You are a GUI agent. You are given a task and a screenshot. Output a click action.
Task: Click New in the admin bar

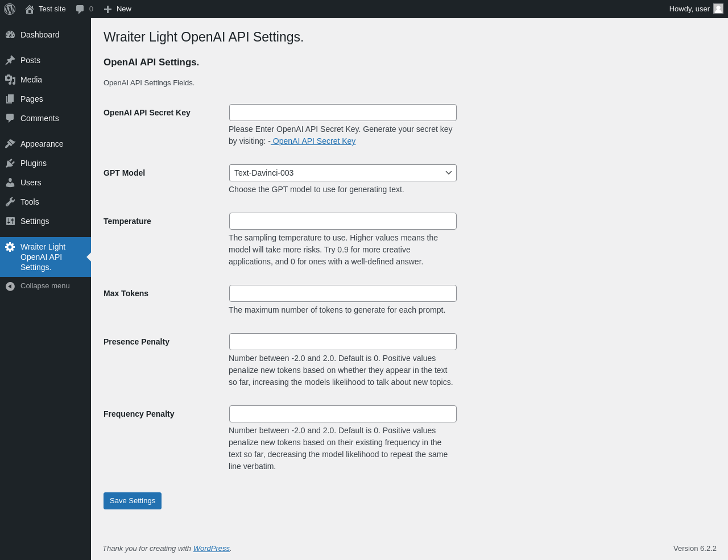pyautogui.click(x=124, y=9)
